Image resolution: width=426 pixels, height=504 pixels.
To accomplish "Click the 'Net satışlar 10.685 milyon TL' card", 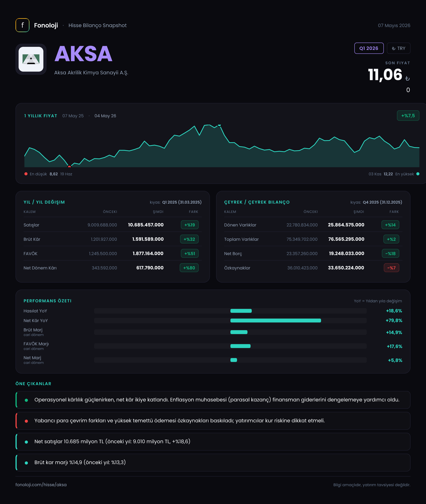I will point(213,442).
